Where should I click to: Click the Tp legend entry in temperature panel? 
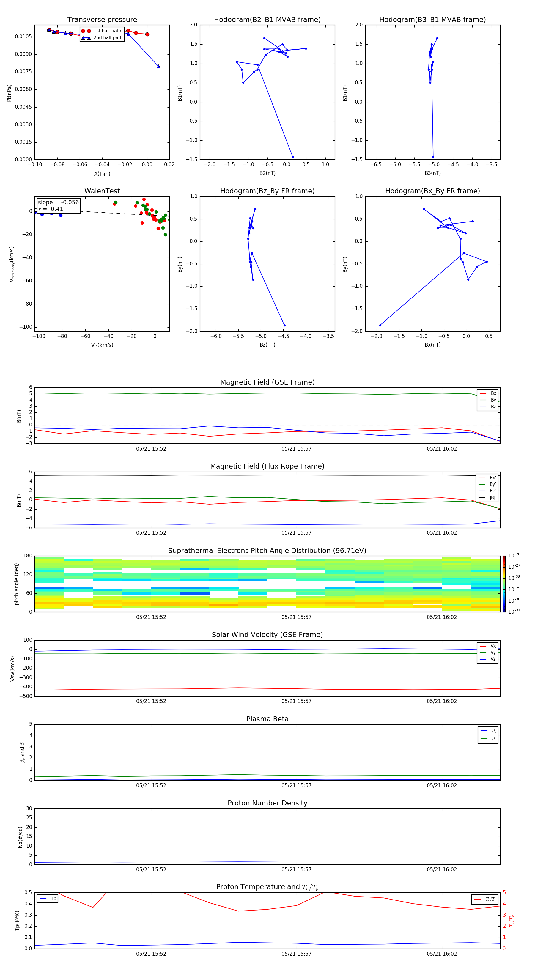point(48,899)
